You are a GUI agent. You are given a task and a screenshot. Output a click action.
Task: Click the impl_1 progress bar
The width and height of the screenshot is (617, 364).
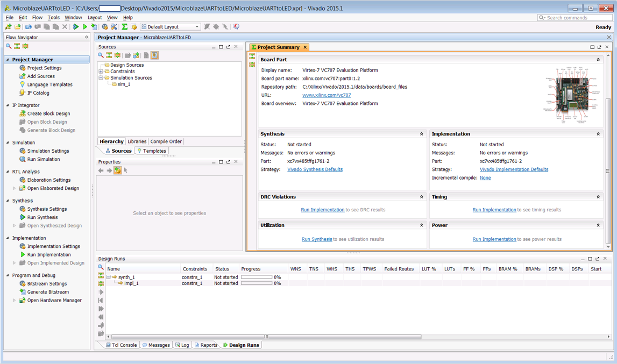point(257,283)
